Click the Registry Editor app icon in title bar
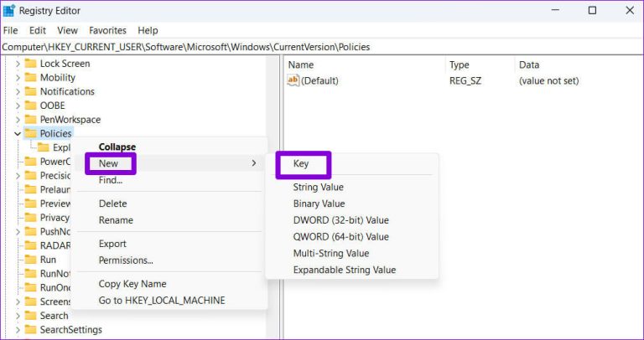Image resolution: width=644 pixels, height=340 pixels. pos(9,10)
